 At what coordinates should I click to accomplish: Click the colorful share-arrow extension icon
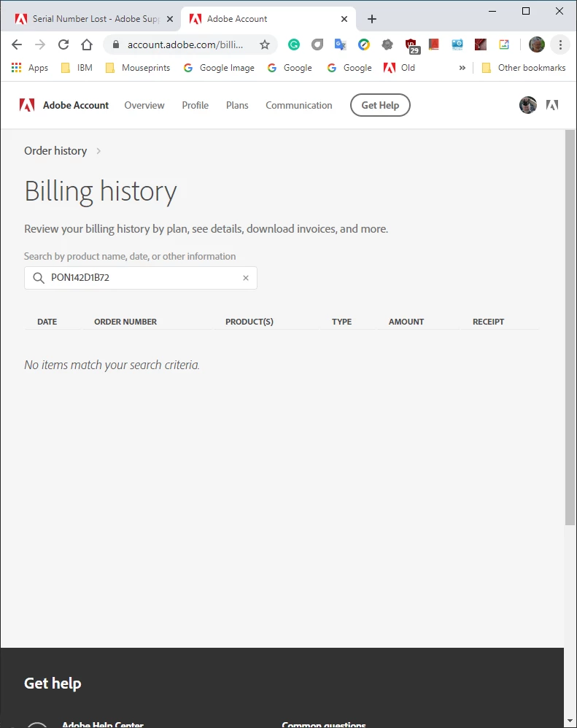click(x=504, y=44)
